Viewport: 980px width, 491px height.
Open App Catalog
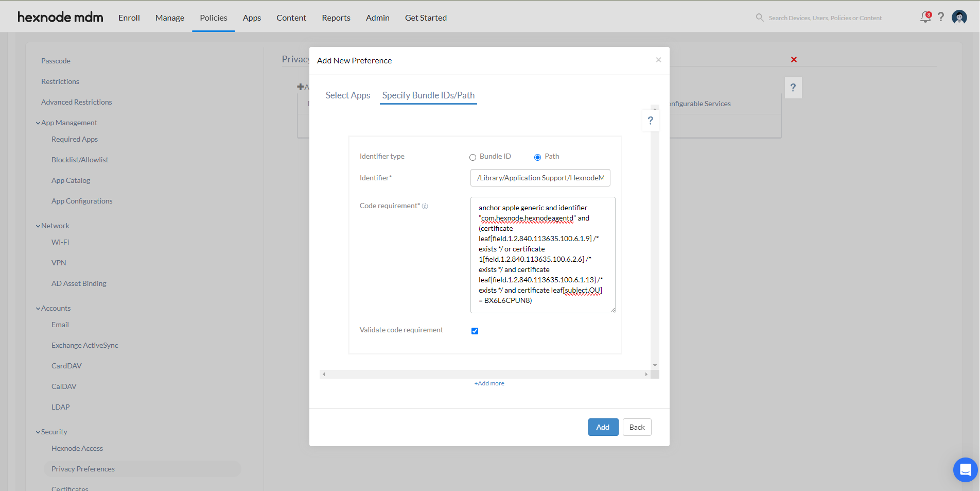click(x=71, y=180)
